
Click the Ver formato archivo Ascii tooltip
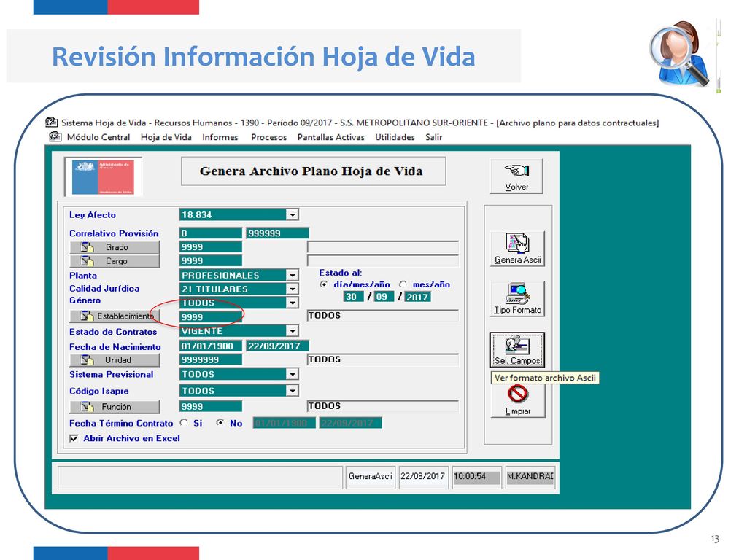tap(545, 378)
